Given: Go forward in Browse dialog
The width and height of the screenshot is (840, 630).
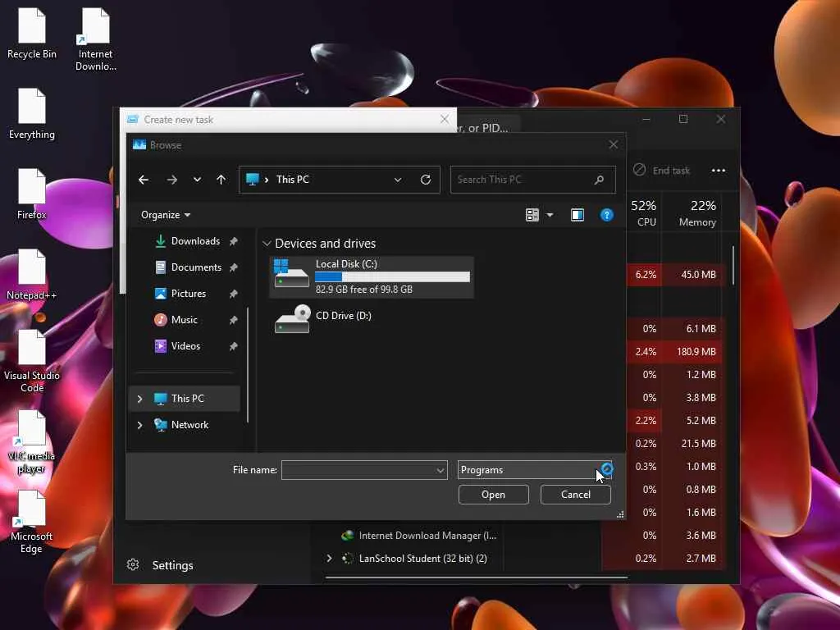Looking at the screenshot, I should [171, 180].
